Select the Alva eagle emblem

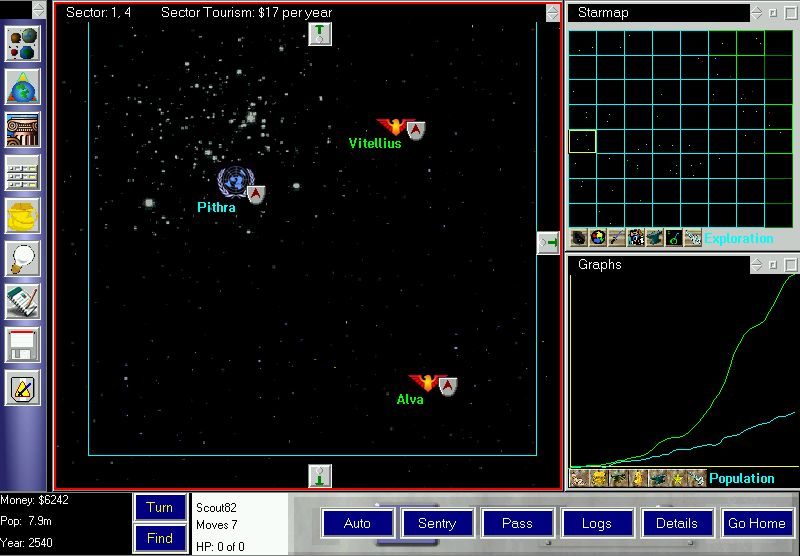pyautogui.click(x=426, y=382)
